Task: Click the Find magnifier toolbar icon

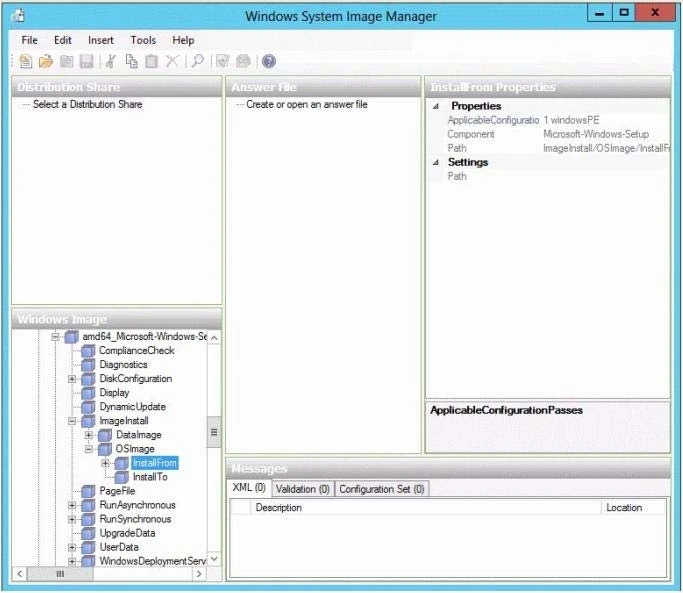Action: (x=198, y=62)
